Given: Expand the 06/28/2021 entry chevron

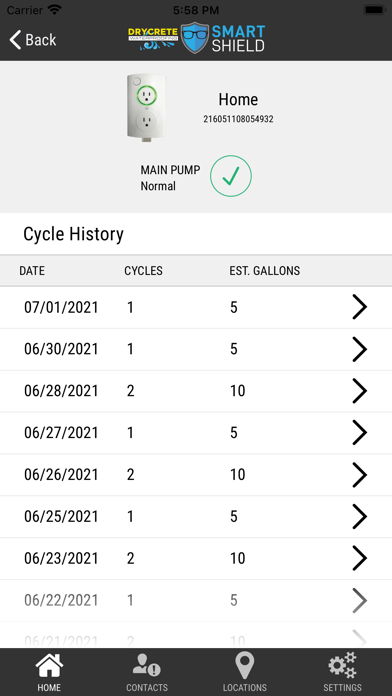Looking at the screenshot, I should click(x=360, y=391).
